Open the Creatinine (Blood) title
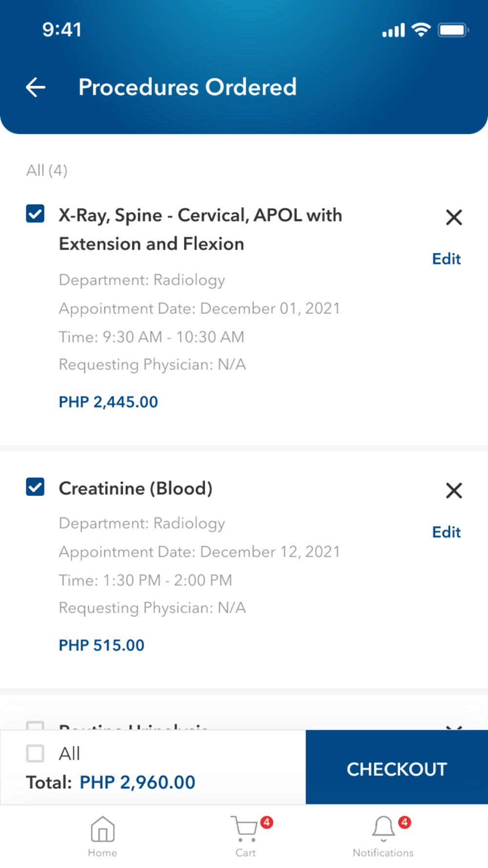 (136, 488)
